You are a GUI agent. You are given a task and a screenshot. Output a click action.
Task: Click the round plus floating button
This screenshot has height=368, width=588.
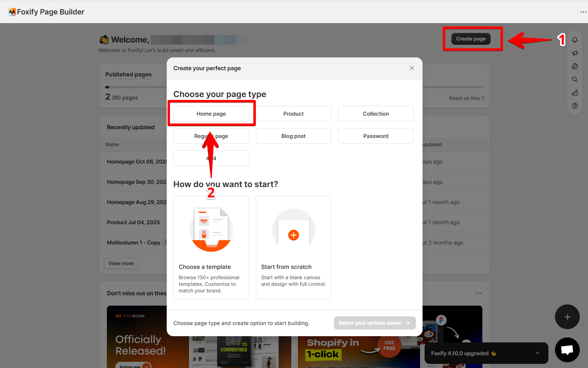pos(567,317)
